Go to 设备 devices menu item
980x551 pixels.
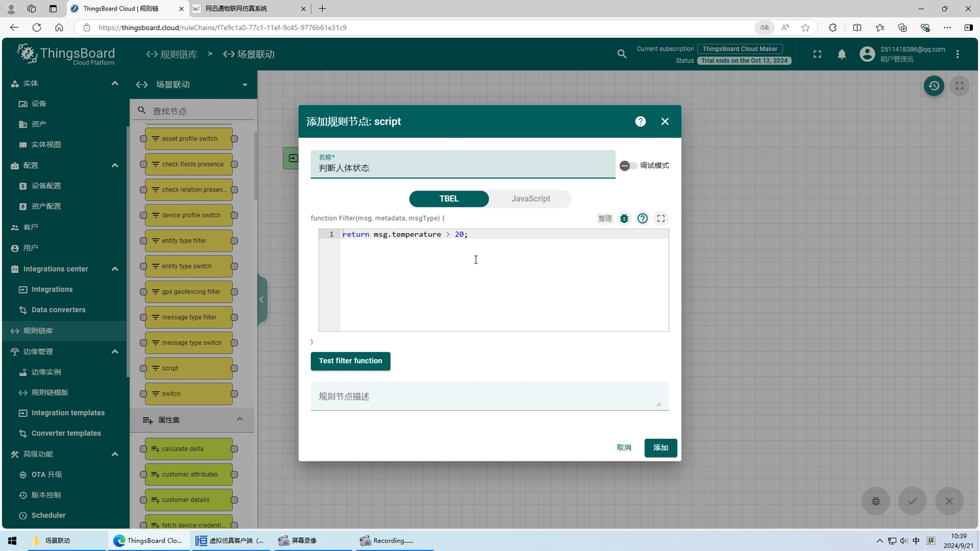(x=39, y=104)
